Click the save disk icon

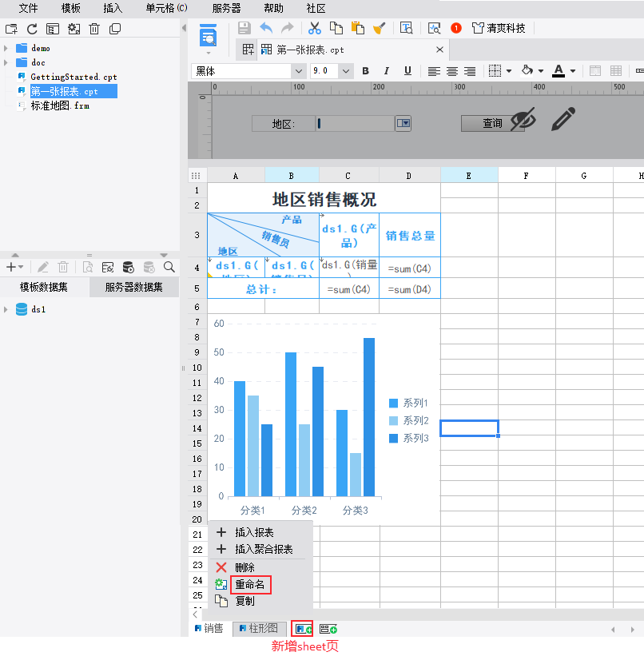pos(244,28)
